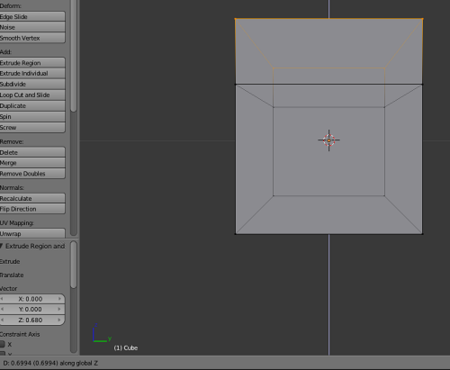Click the 3D cursor at cube center
This screenshot has height=370, width=450.
click(x=329, y=140)
